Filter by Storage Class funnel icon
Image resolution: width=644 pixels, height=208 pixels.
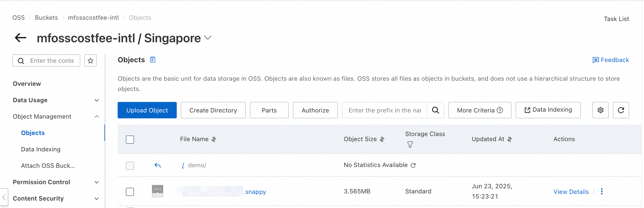point(410,144)
